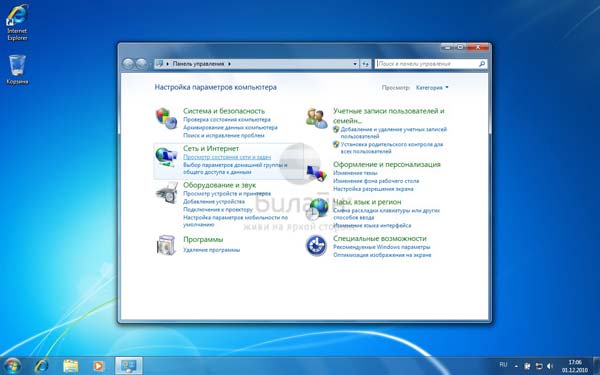
Task: Click the Show Desktop strip at taskbar end
Action: coord(597,366)
